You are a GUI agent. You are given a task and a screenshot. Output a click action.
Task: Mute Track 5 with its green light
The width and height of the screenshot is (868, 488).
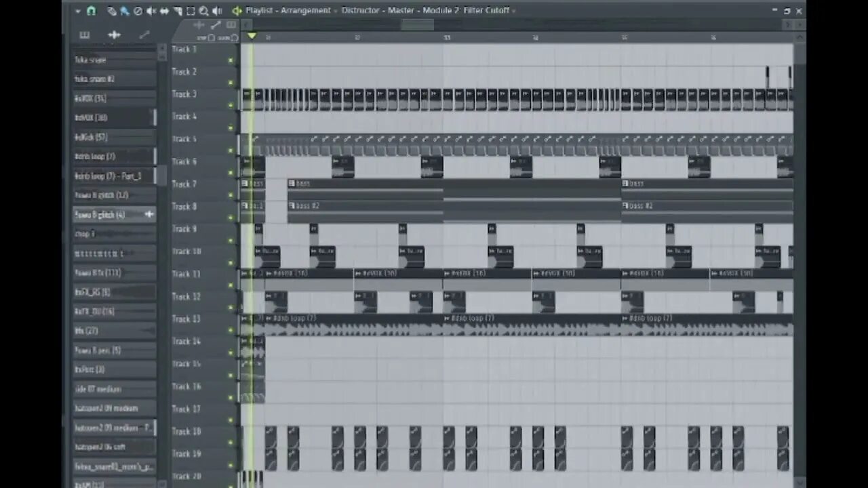(231, 150)
